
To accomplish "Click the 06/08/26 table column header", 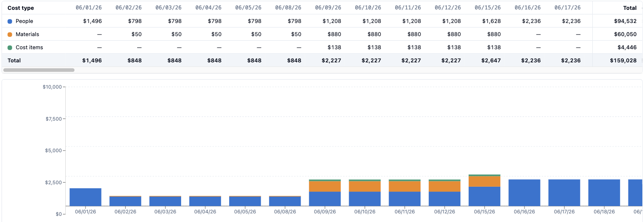I will click(x=288, y=8).
